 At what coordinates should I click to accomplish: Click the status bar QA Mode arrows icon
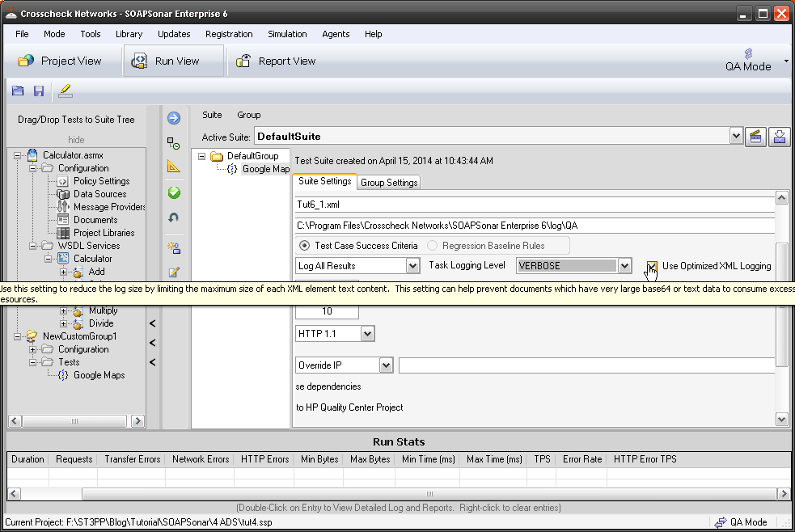(720, 522)
